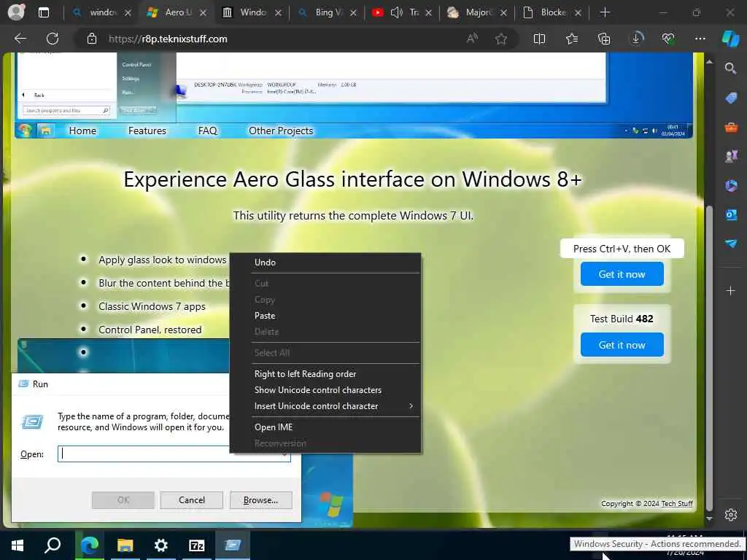Click Get it now under Ctrl+V hint
Screen dimensions: 747x560
622,274
